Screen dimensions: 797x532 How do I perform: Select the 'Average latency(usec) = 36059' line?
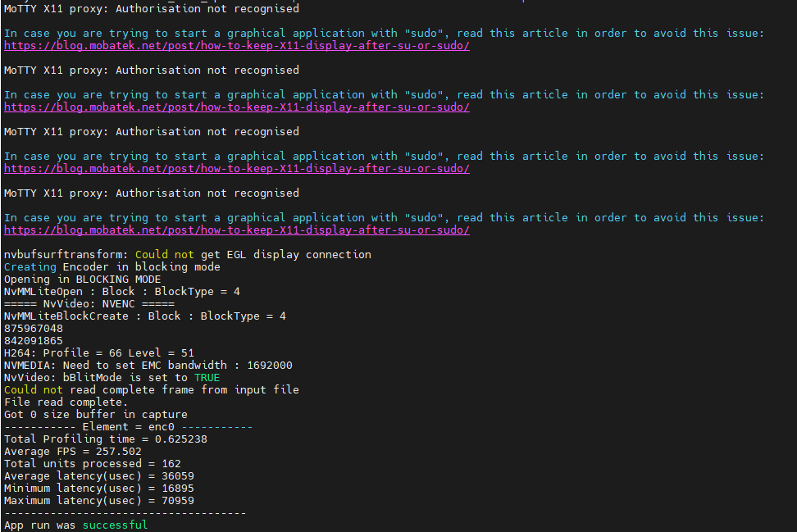(x=99, y=476)
